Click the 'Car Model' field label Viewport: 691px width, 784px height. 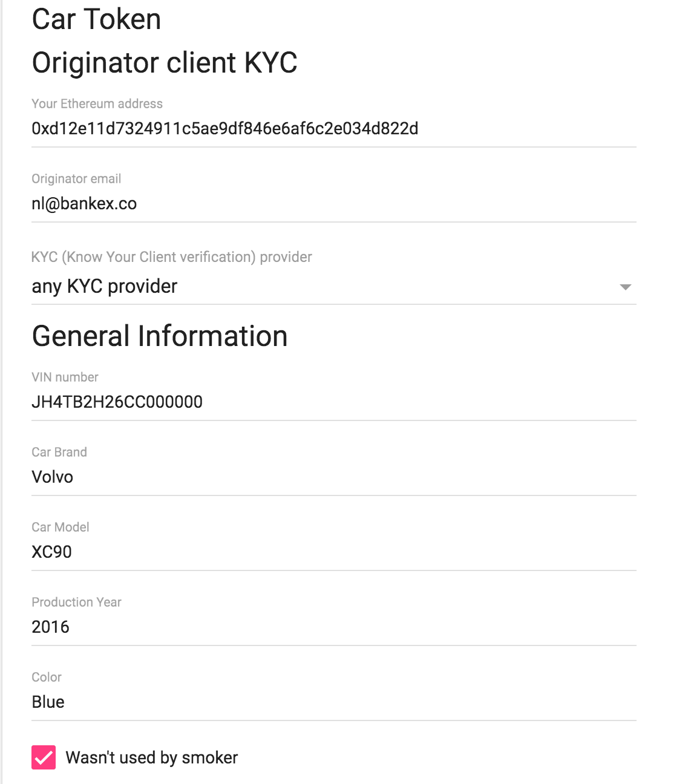click(61, 528)
